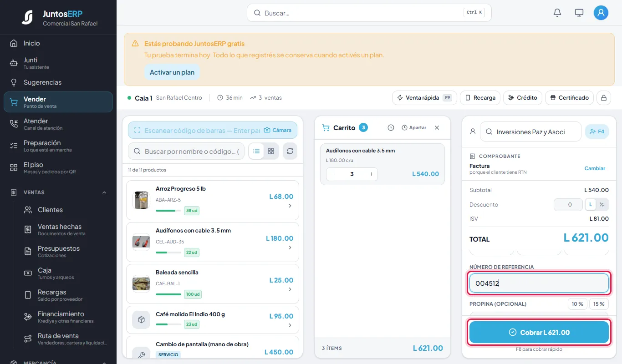Click the refresh products icon

point(290,151)
